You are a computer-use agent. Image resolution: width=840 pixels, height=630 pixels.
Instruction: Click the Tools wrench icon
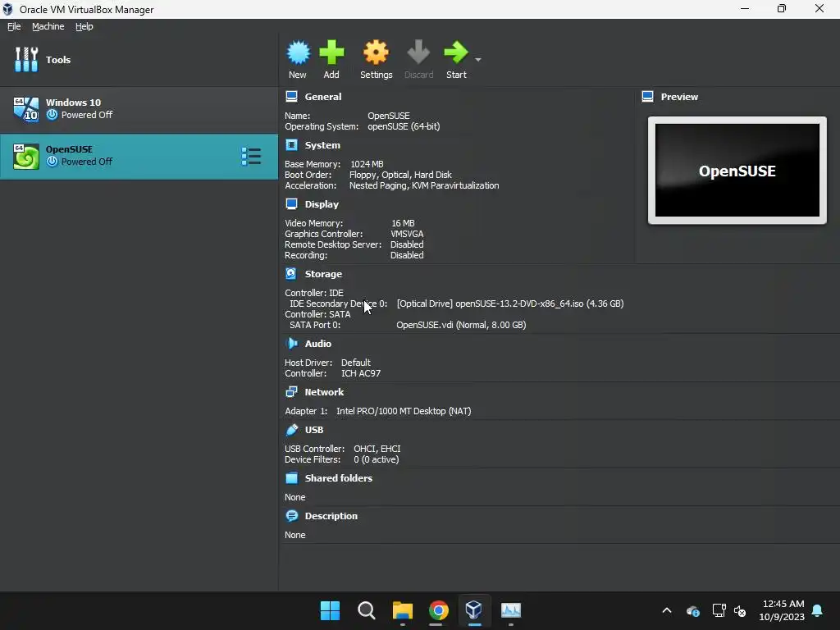click(26, 59)
